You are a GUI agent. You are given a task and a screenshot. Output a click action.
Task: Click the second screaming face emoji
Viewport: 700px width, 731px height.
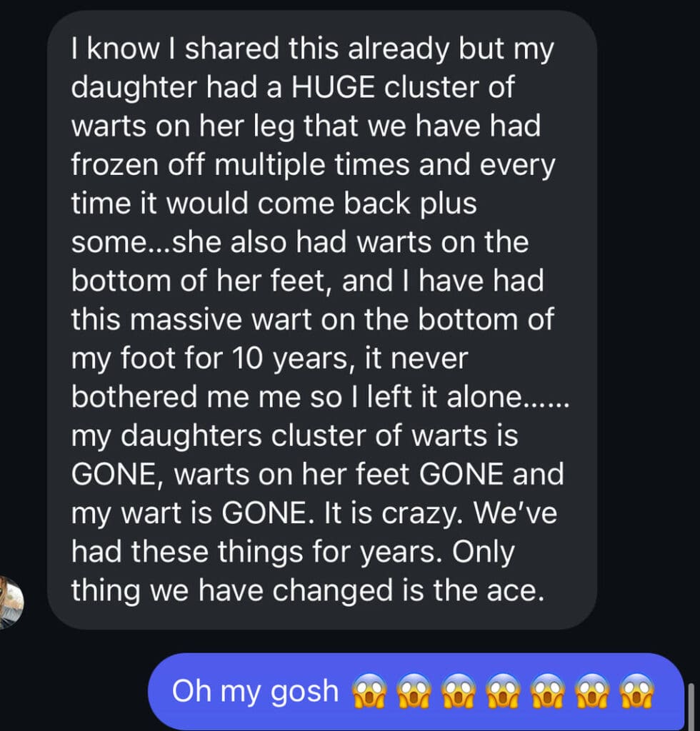pyautogui.click(x=413, y=691)
